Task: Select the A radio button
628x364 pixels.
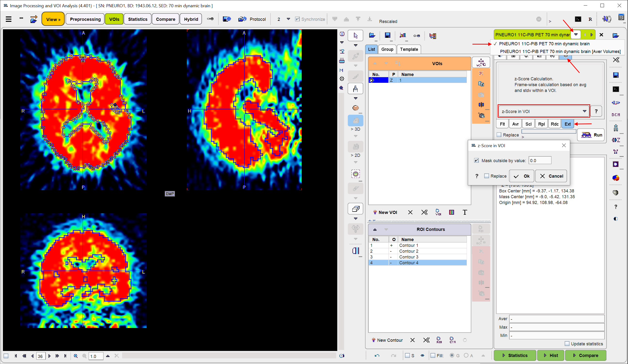Action: 466,356
